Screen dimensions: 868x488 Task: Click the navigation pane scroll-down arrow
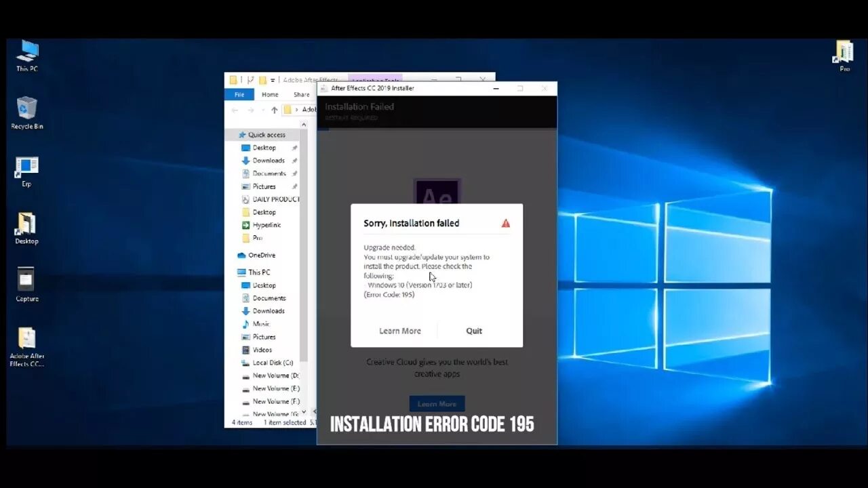click(304, 411)
